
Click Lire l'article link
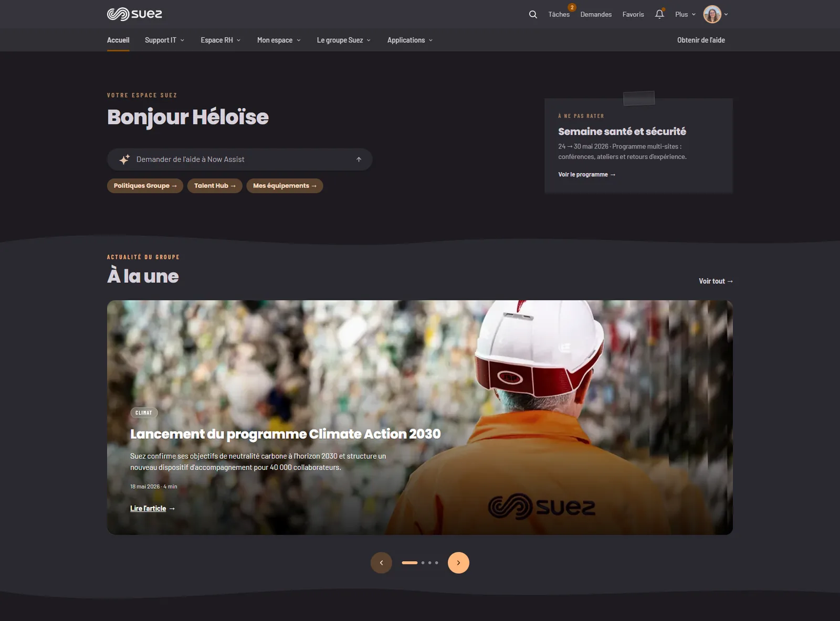coord(152,509)
